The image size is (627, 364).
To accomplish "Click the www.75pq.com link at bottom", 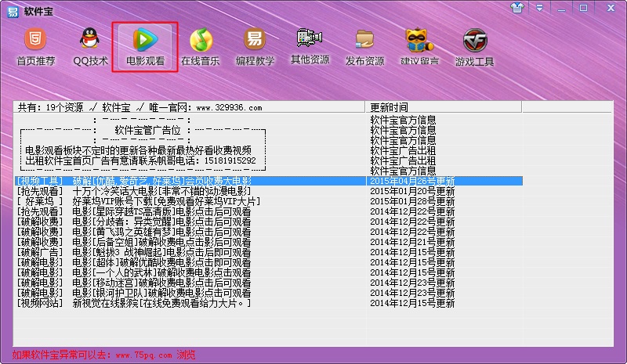I will click(144, 355).
